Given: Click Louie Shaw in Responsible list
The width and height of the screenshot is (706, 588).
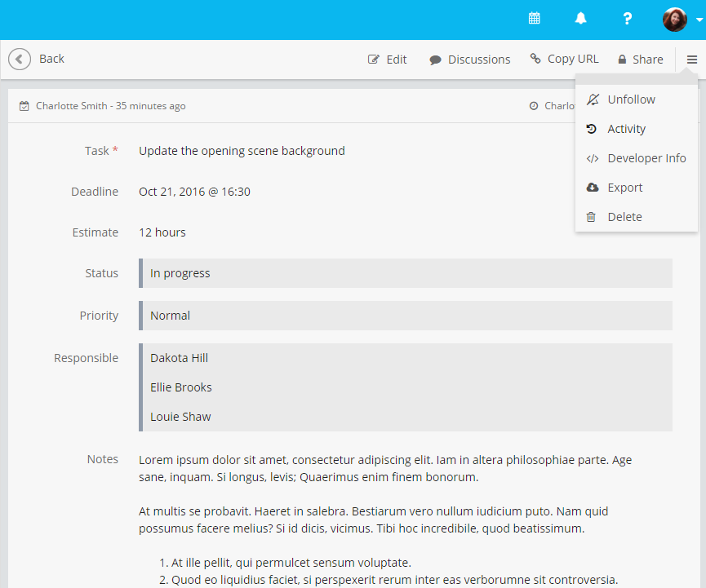Looking at the screenshot, I should [180, 417].
